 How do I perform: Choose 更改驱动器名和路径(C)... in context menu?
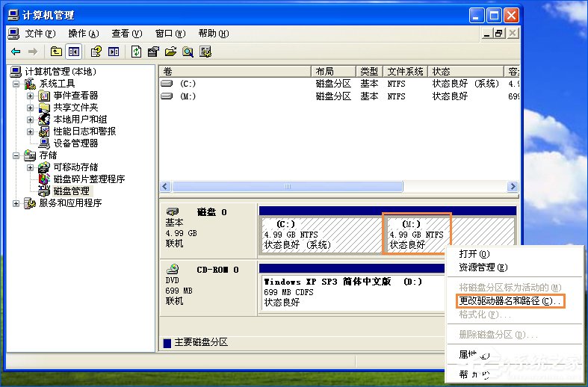coord(510,301)
